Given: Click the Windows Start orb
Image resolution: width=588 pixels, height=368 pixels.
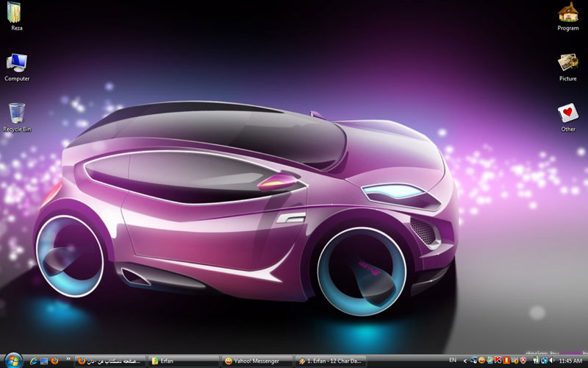Looking at the screenshot, I should [13, 360].
